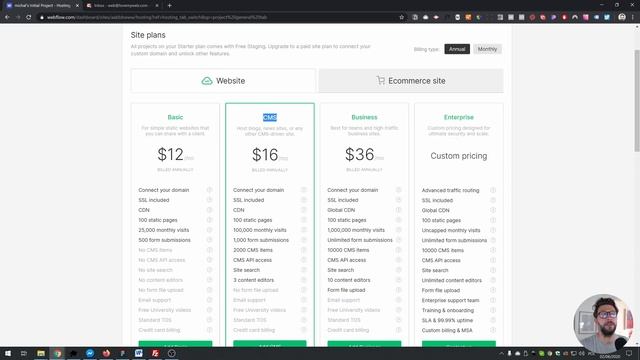Click the Business plan heading
Viewport: 640px width, 360px height.
[364, 117]
